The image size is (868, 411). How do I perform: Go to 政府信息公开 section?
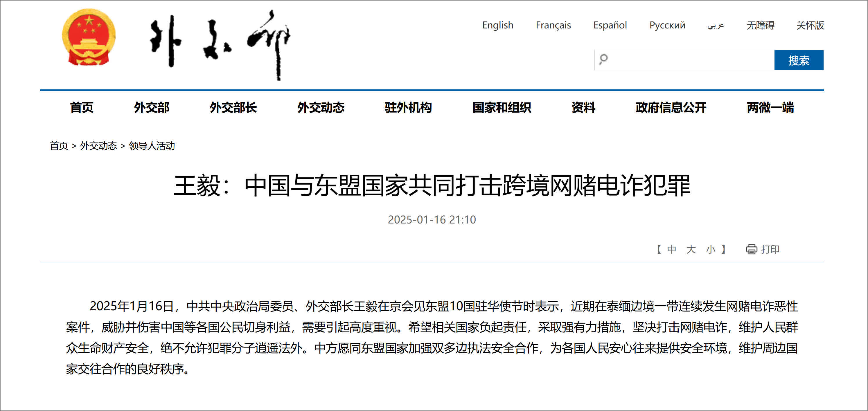tap(671, 107)
